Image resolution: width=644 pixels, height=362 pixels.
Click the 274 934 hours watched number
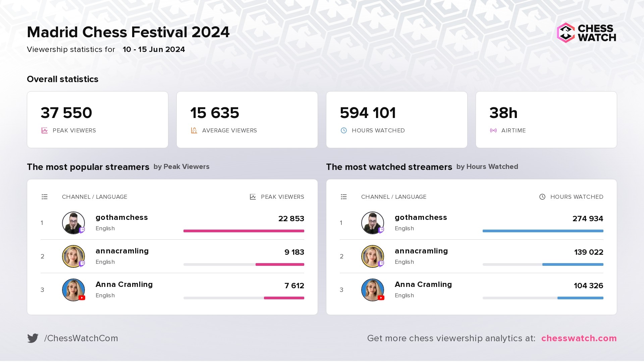[x=588, y=219]
